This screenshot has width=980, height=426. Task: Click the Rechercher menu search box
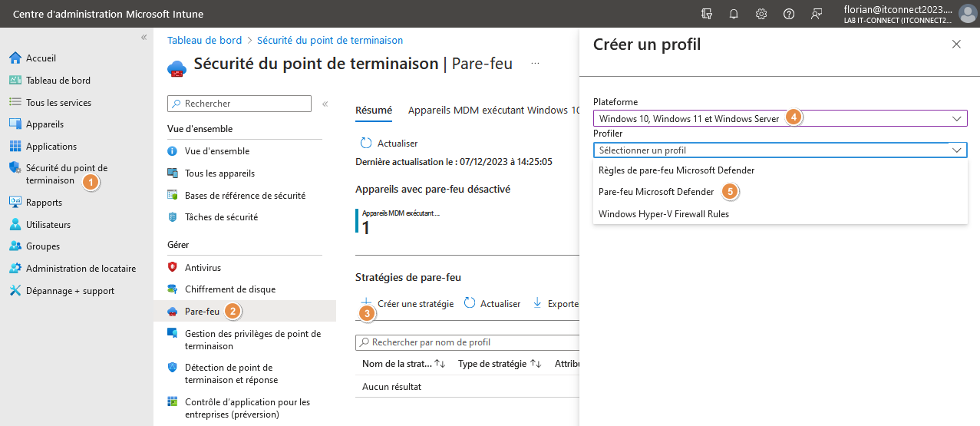239,104
